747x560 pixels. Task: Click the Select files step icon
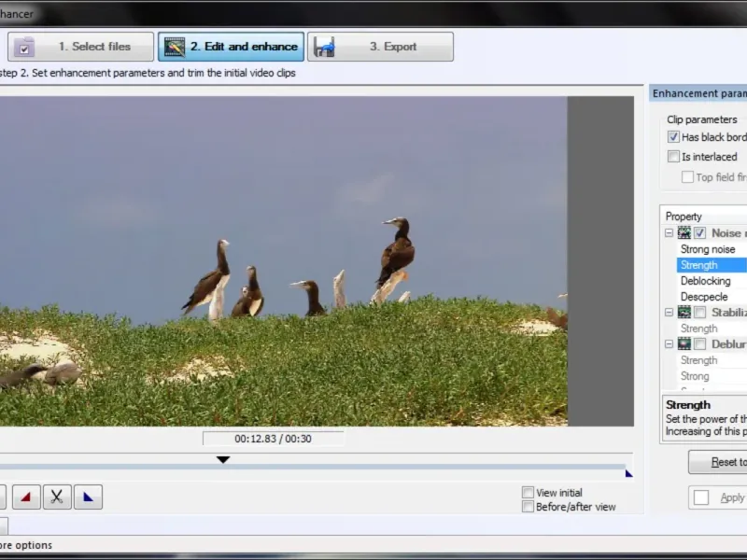(x=24, y=47)
